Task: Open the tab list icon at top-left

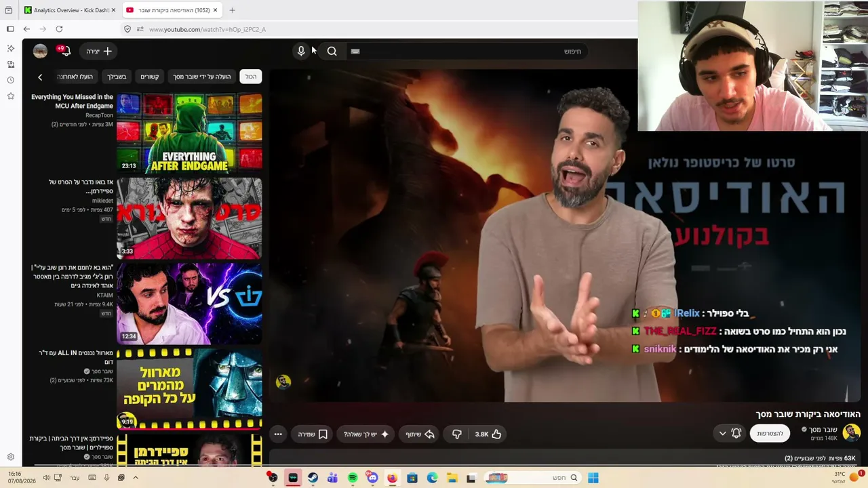Action: click(x=8, y=10)
